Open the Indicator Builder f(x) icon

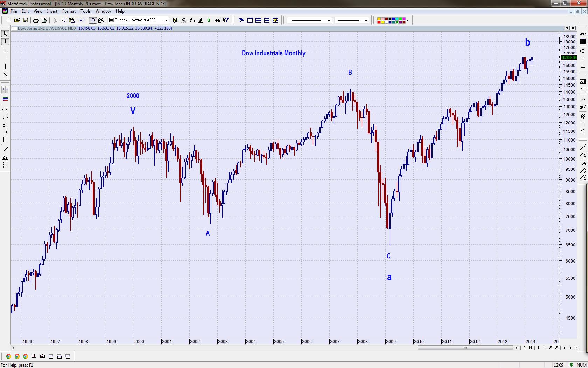192,20
